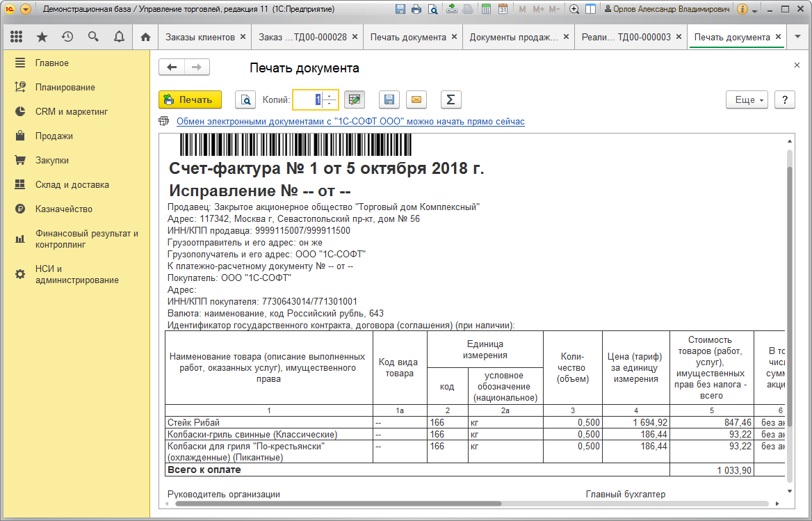The image size is (812, 521).
Task: Open the Планирование section
Action: pyautogui.click(x=76, y=87)
